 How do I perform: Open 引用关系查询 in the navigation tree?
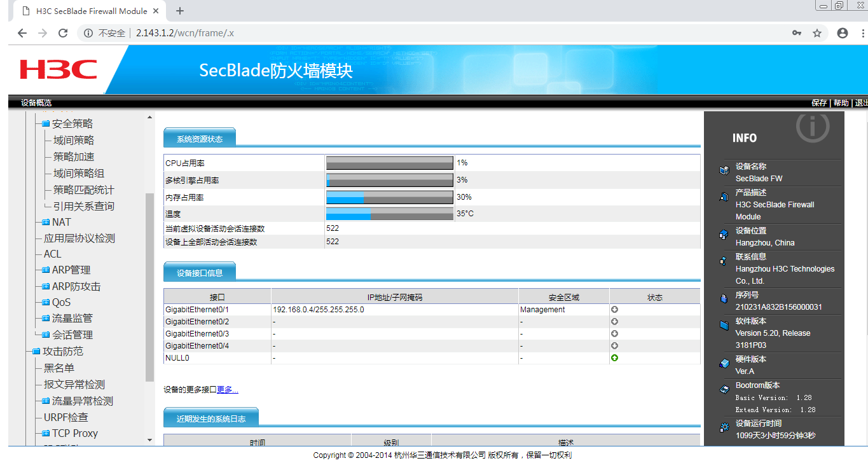pyautogui.click(x=84, y=206)
